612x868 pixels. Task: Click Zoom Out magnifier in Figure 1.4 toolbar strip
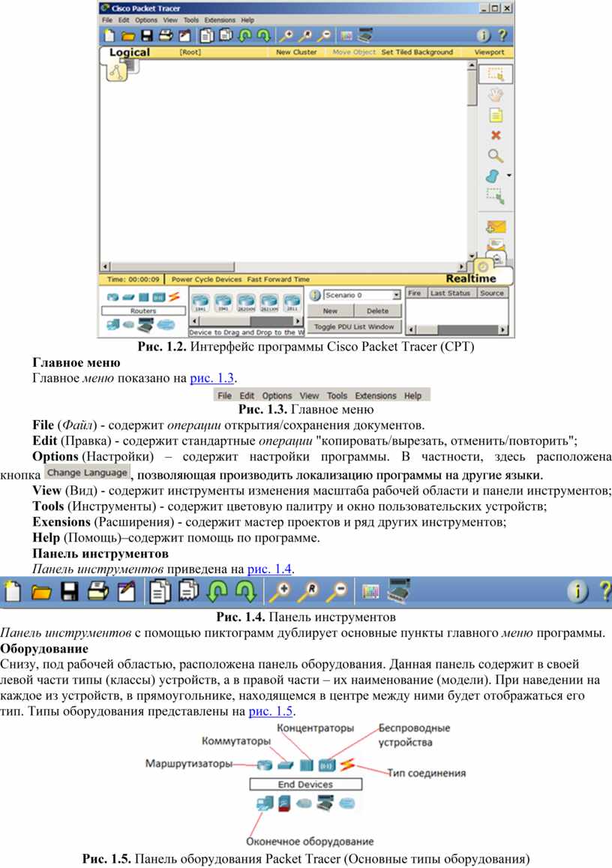pyautogui.click(x=338, y=591)
